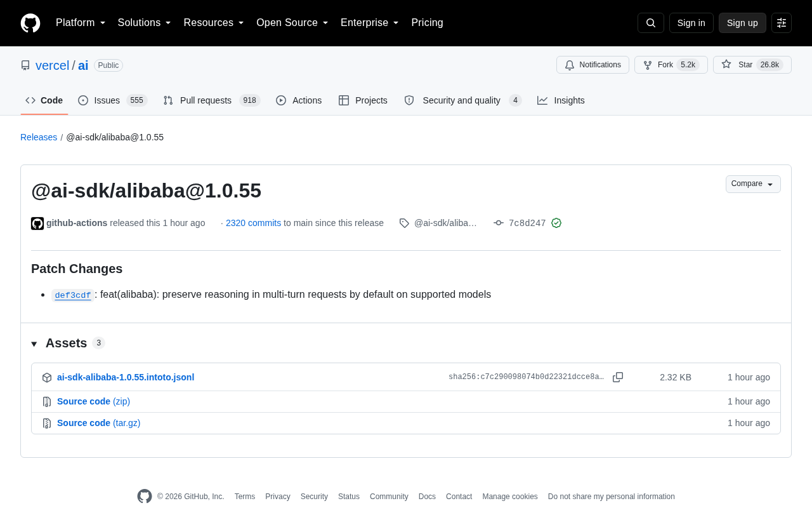Click the Sign up button

click(742, 23)
